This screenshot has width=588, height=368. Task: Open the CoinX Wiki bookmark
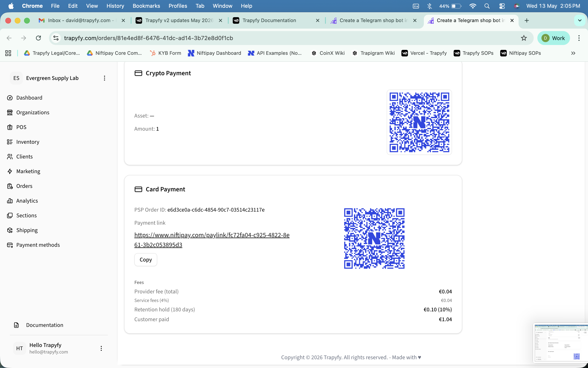tap(328, 53)
